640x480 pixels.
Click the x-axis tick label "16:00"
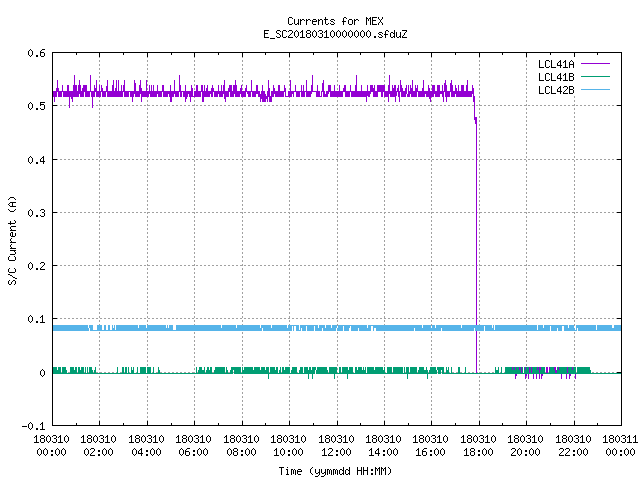(x=431, y=452)
